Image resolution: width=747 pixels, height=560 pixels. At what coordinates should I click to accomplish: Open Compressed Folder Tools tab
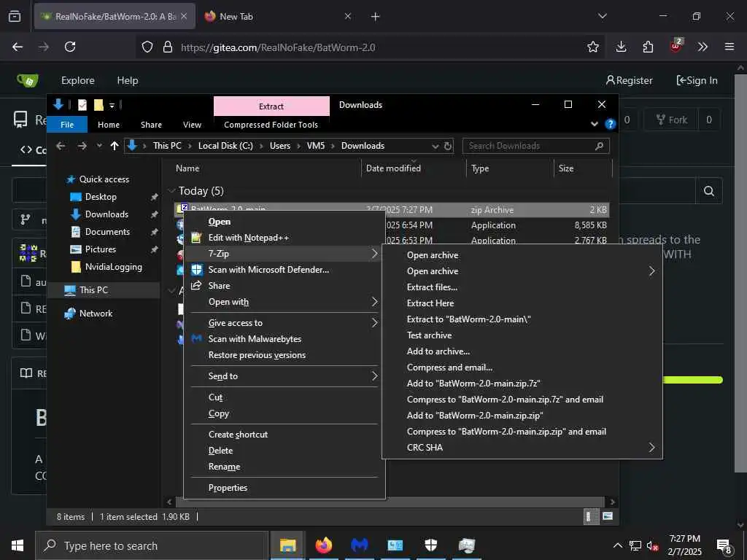click(x=271, y=125)
